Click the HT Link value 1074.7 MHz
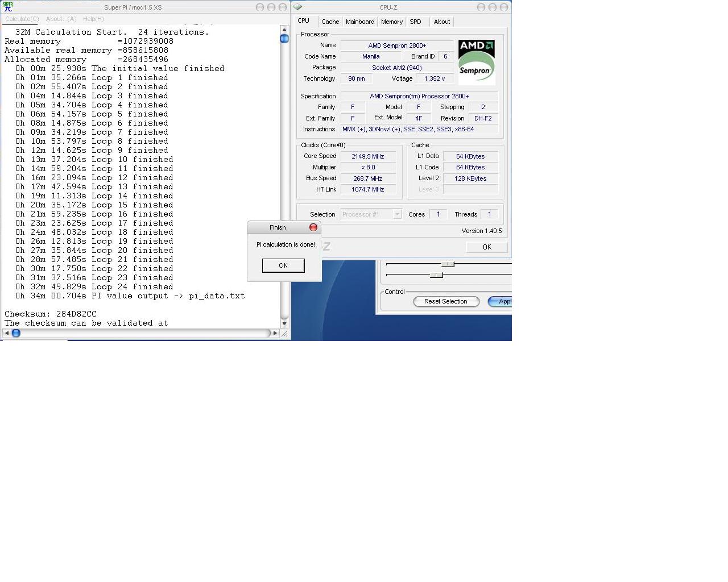728x582 pixels. tap(368, 189)
